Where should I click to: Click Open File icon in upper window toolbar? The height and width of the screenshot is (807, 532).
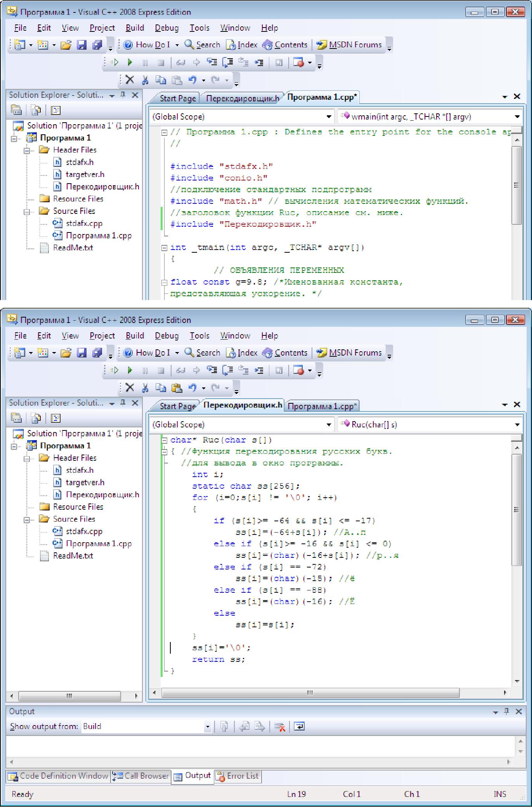point(66,45)
